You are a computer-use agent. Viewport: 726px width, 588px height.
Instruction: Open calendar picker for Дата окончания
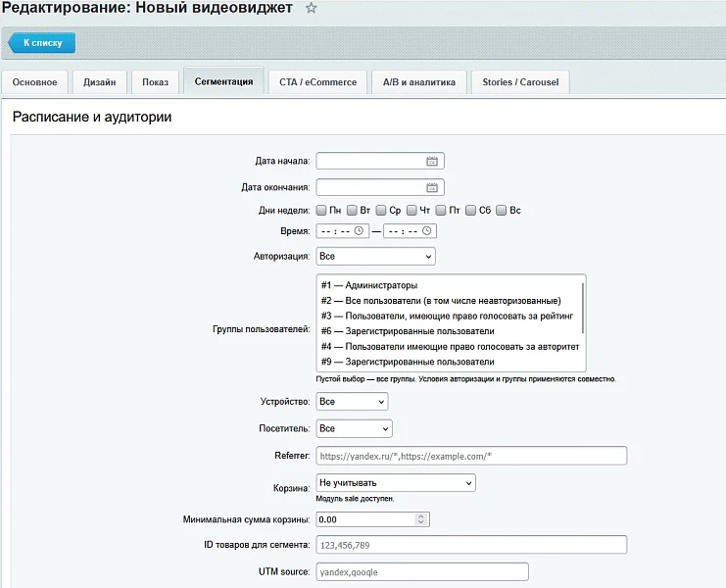click(431, 187)
